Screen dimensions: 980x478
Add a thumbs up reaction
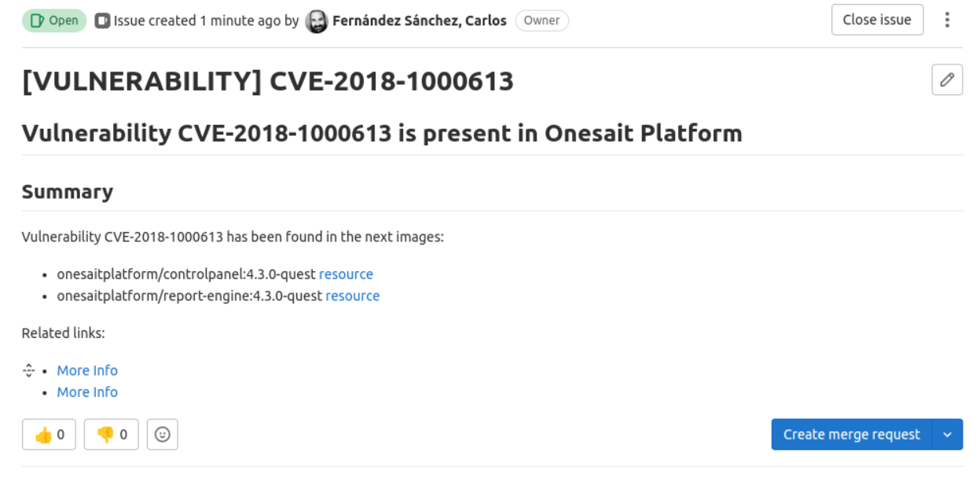click(x=49, y=434)
